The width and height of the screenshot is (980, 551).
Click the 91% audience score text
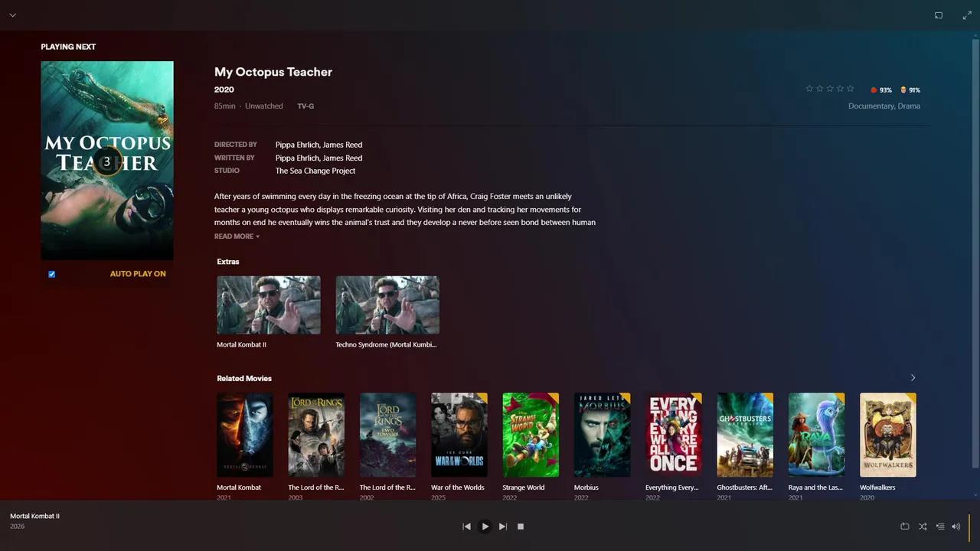915,90
